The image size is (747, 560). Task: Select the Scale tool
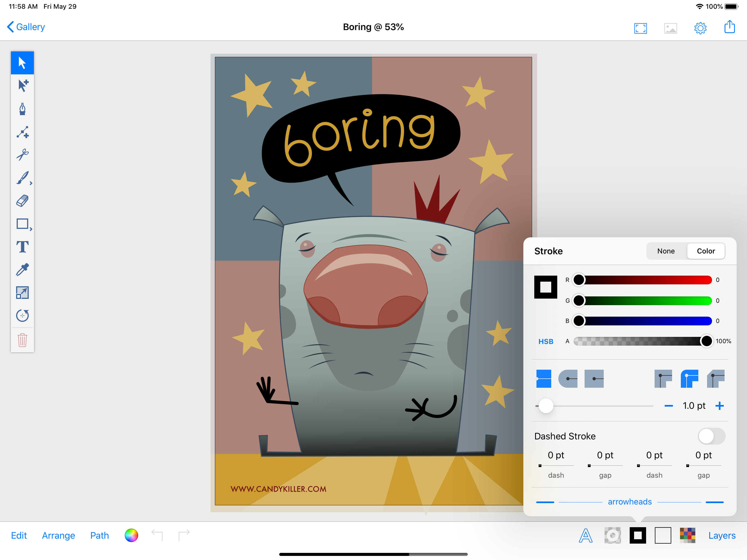(x=22, y=293)
